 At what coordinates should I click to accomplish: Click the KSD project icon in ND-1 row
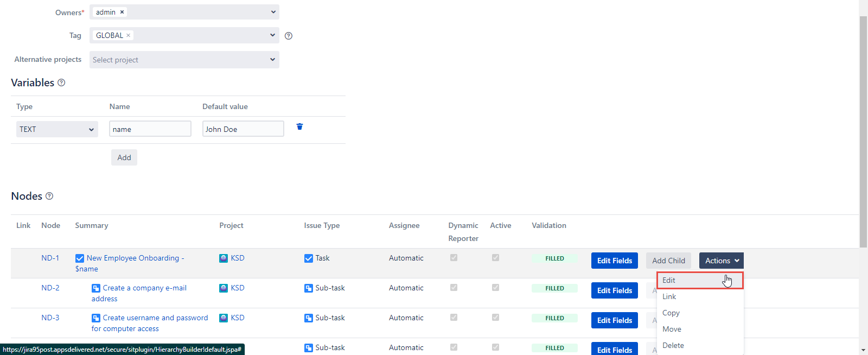tap(224, 258)
